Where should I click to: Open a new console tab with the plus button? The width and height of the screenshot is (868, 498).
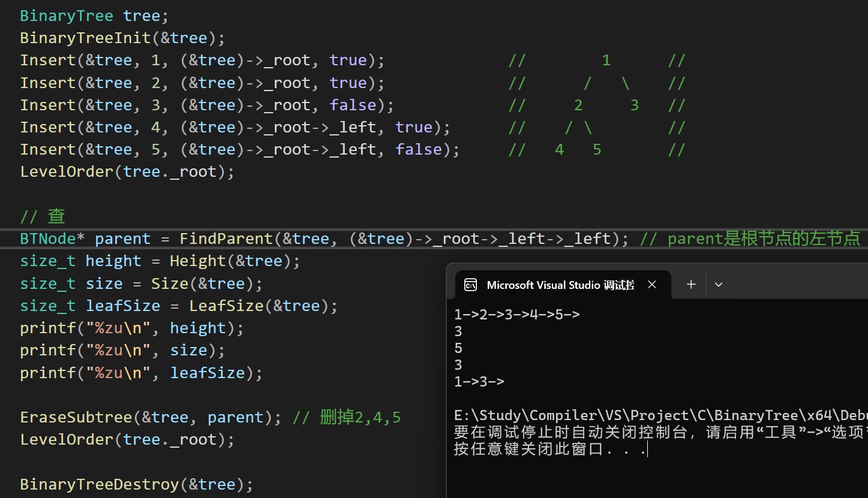(x=691, y=285)
